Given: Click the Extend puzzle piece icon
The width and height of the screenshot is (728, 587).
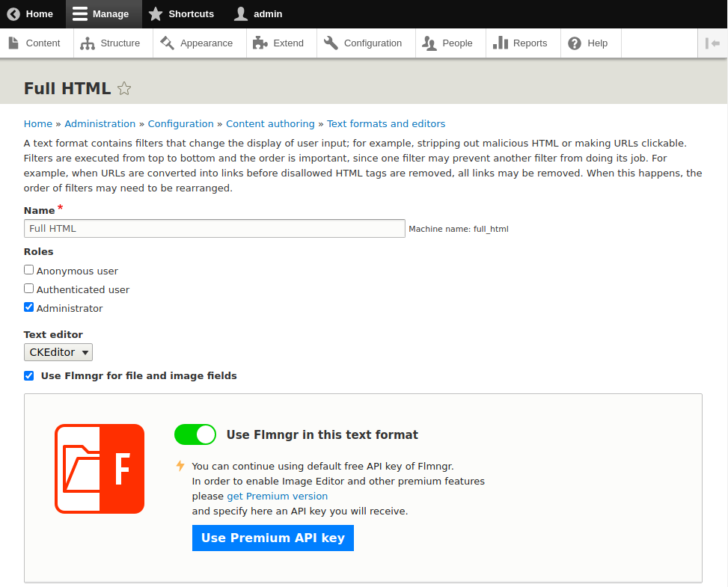Looking at the screenshot, I should [x=260, y=43].
